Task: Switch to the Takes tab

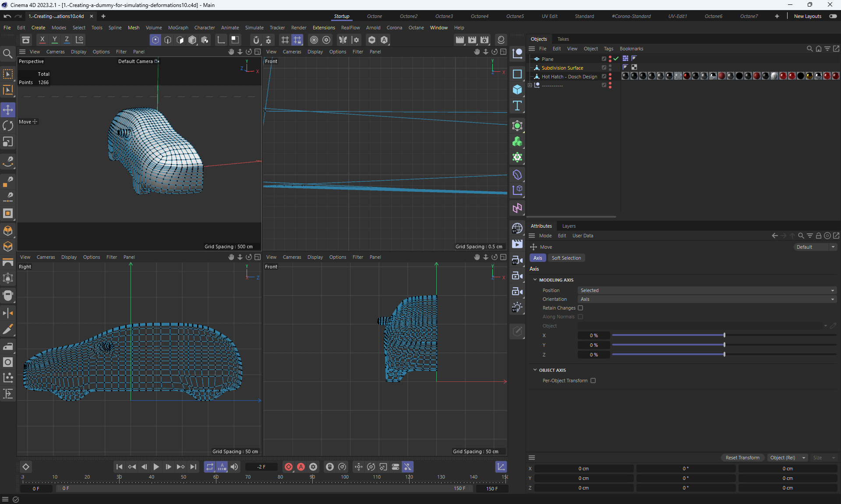Action: (563, 39)
